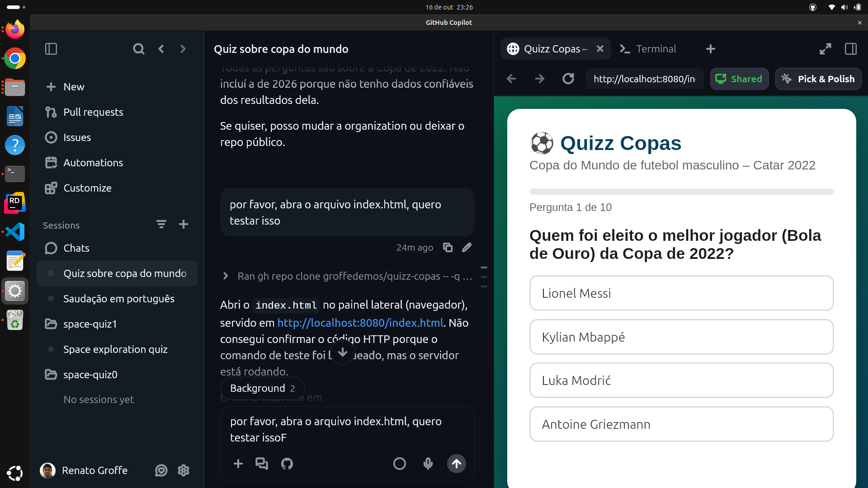Click the preview URL address field
This screenshot has height=488, width=868.
(x=645, y=79)
